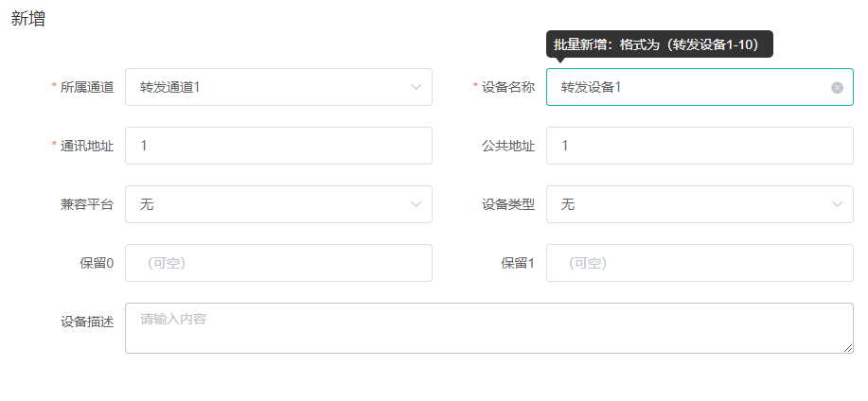Click the 通讯地址 field label

coord(87,146)
